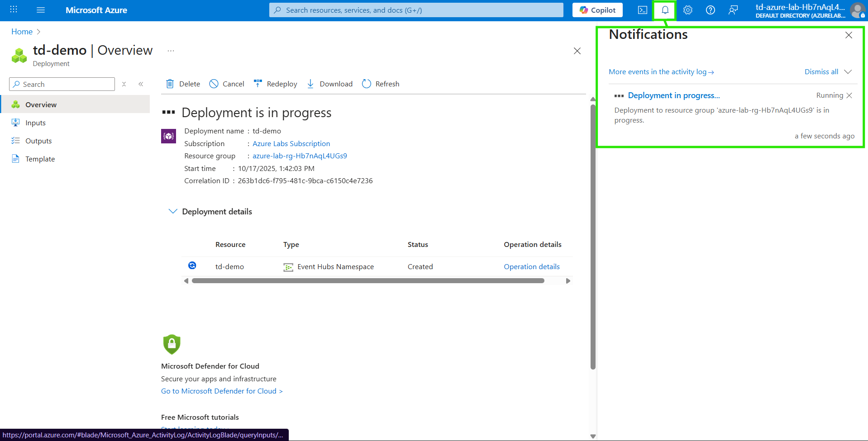Click the horizontal scrollbar under resource table
Image resolution: width=868 pixels, height=441 pixels.
click(x=367, y=281)
